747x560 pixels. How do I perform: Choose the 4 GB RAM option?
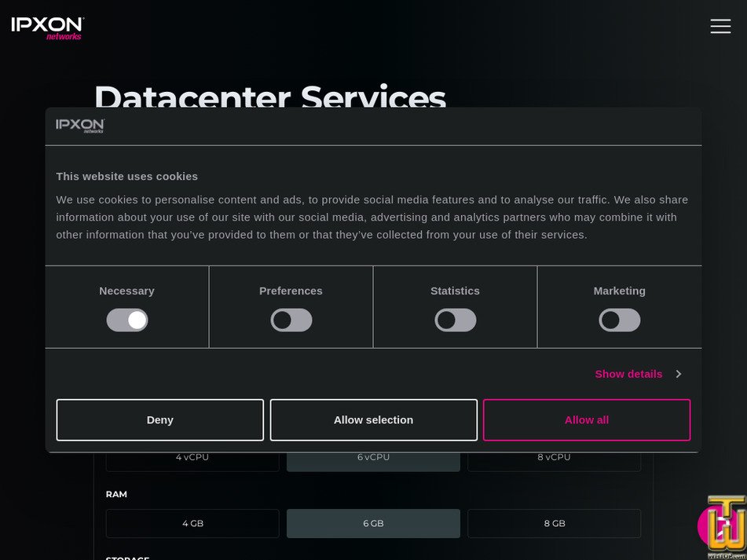click(192, 523)
